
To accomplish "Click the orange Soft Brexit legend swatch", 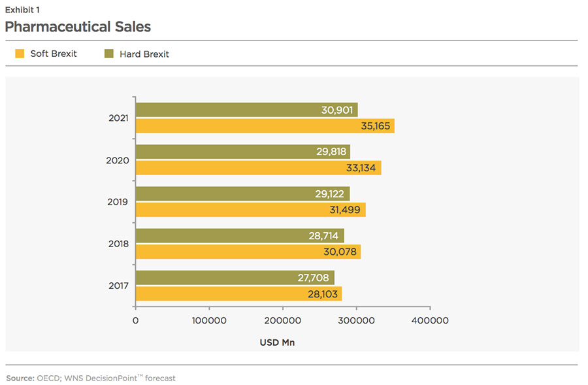I will point(19,54).
